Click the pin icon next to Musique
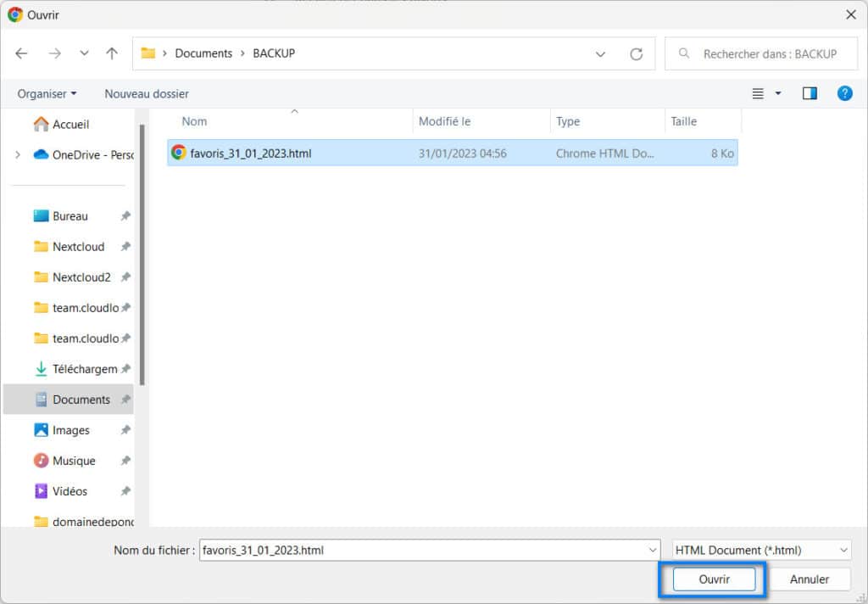The height and width of the screenshot is (604, 868). (125, 461)
